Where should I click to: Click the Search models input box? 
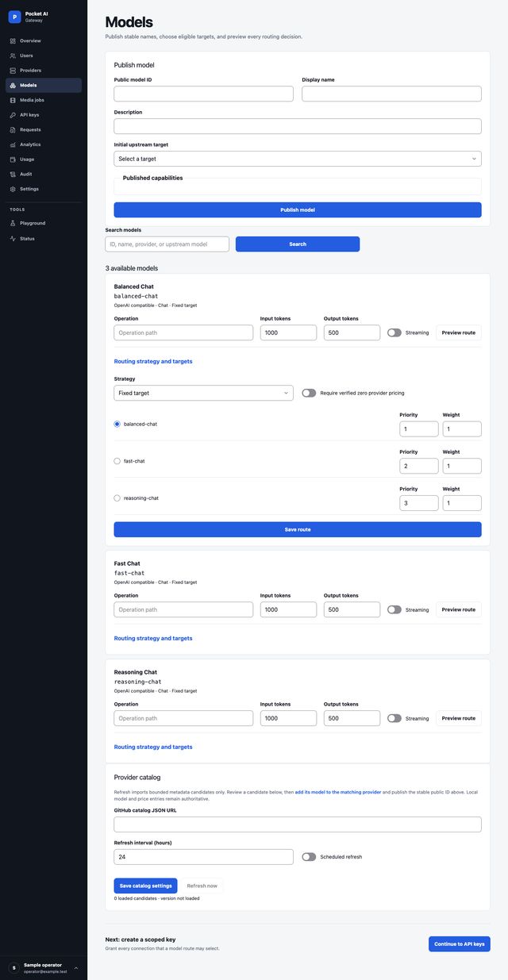click(167, 244)
